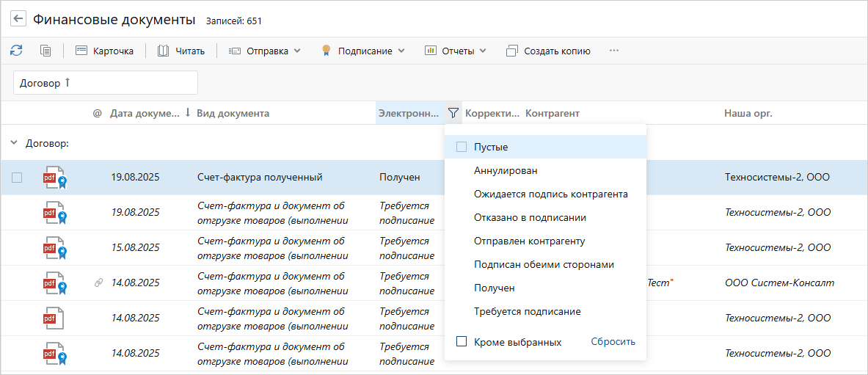Image resolution: width=868 pixels, height=375 pixels.
Task: Click the back arrow next to Финансовые документы
Action: click(18, 19)
